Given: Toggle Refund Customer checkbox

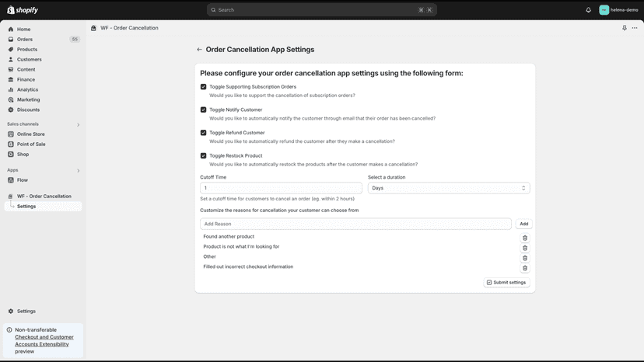Looking at the screenshot, I should click(x=203, y=133).
